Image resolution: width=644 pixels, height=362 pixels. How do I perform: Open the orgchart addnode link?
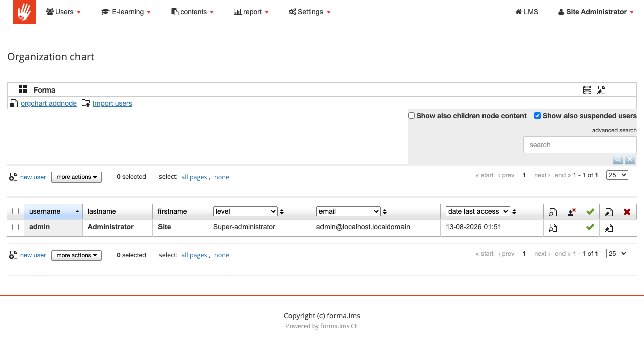[x=49, y=103]
